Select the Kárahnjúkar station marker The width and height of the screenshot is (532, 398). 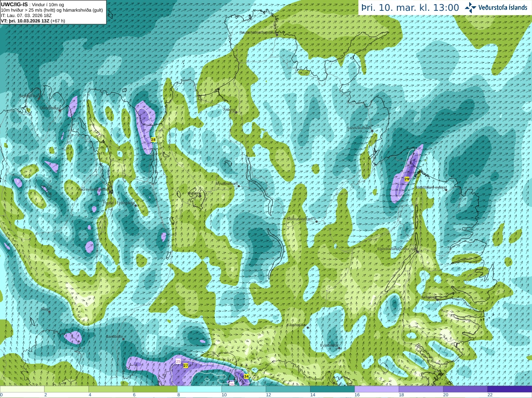click(308, 328)
